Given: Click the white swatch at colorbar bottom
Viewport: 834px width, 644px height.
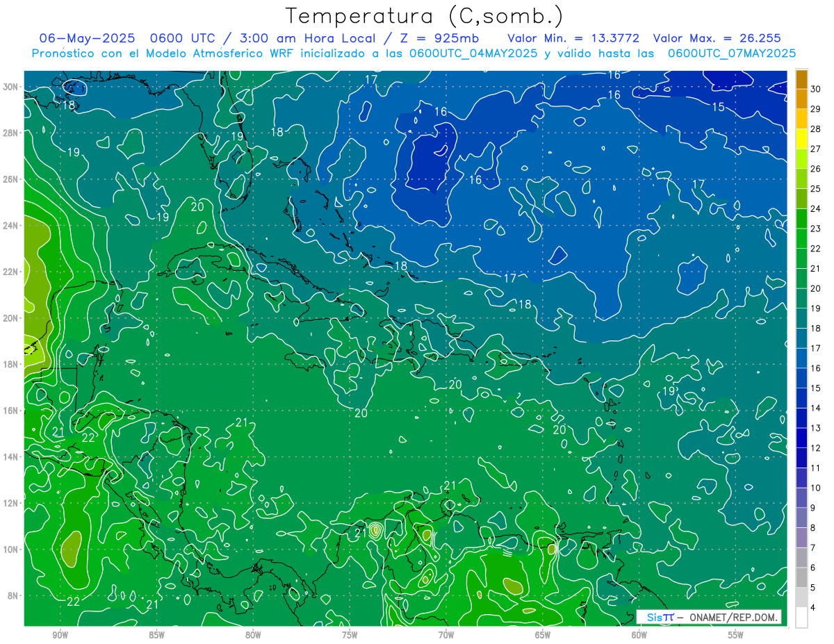Looking at the screenshot, I should click(801, 618).
